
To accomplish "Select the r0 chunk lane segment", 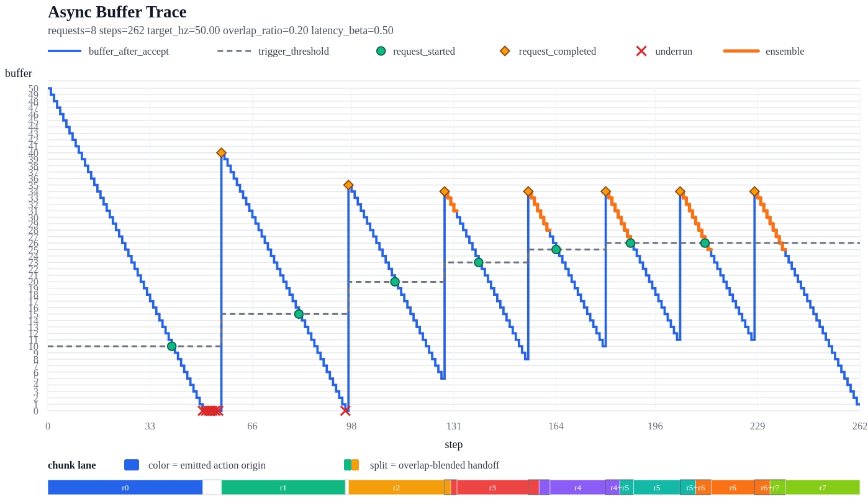I will (x=125, y=487).
